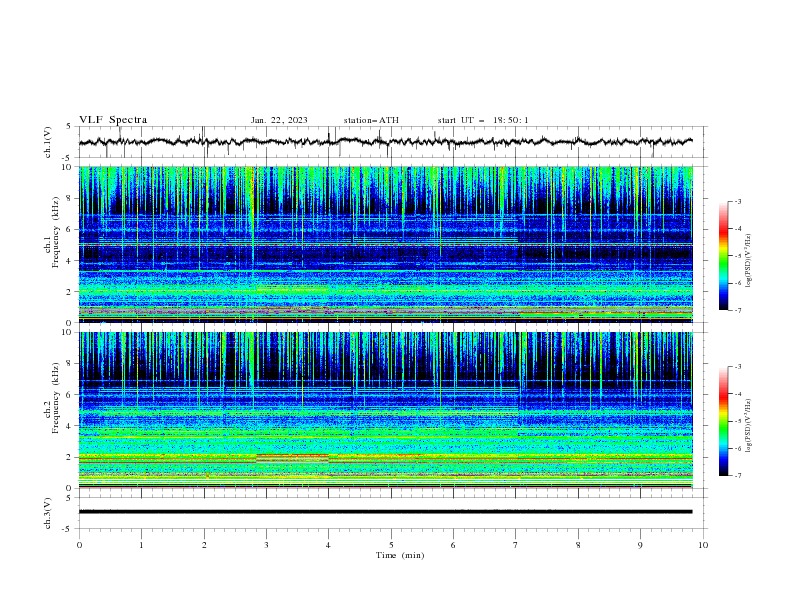The image size is (792, 612).
Task: Select the ch.1 color bar "log(PSD)(V²/Hz)" label
Action: (x=749, y=261)
